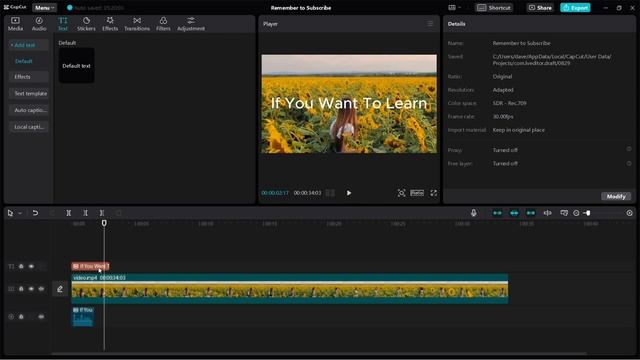Hide the text track
The image size is (640, 360).
[31, 266]
